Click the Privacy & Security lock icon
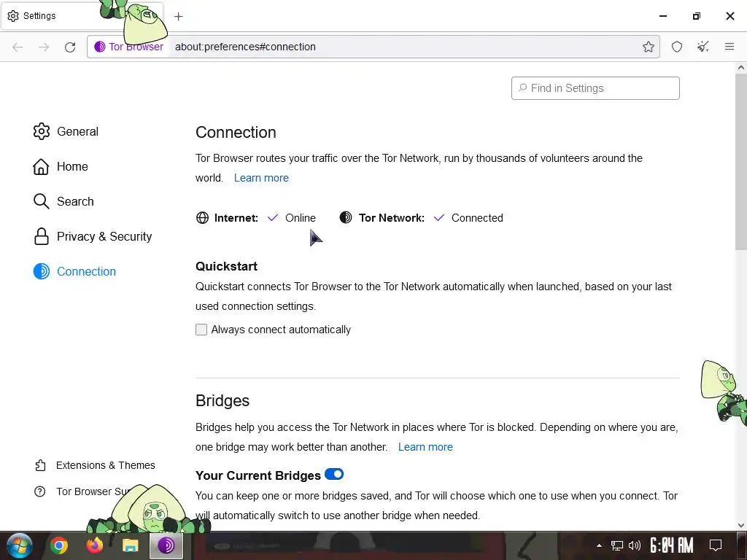Viewport: 747px width, 560px height. (x=42, y=237)
